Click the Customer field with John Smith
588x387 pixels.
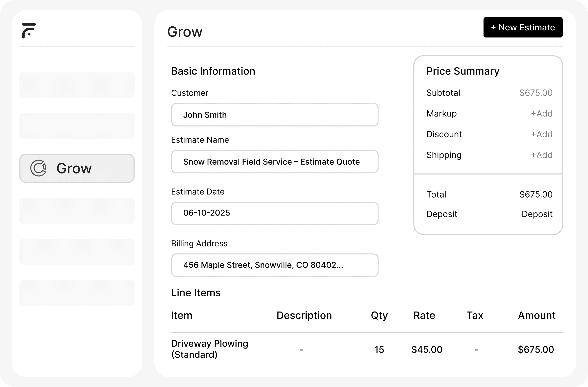point(274,115)
